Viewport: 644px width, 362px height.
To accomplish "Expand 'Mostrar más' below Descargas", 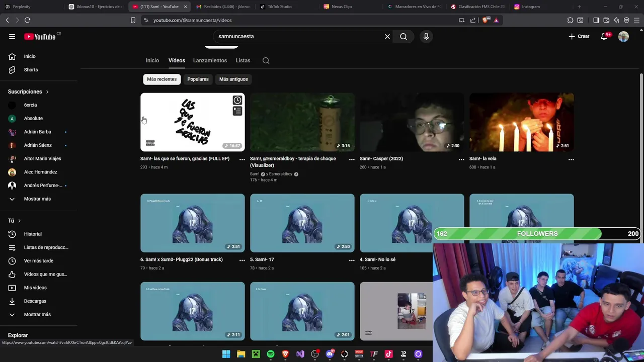I will tap(38, 314).
